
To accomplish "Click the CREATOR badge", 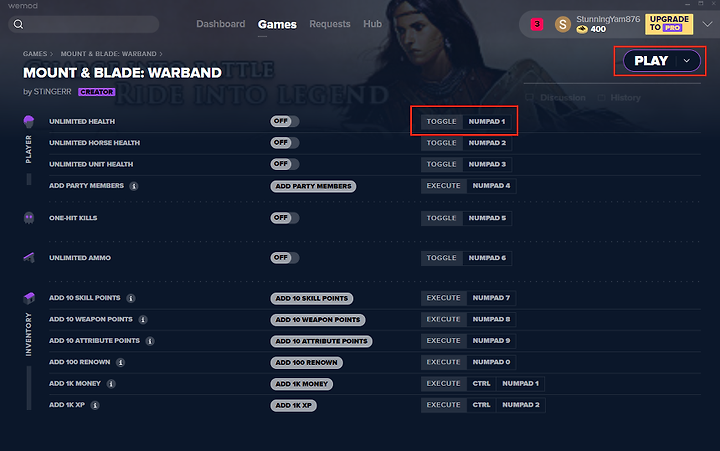I will tap(96, 92).
